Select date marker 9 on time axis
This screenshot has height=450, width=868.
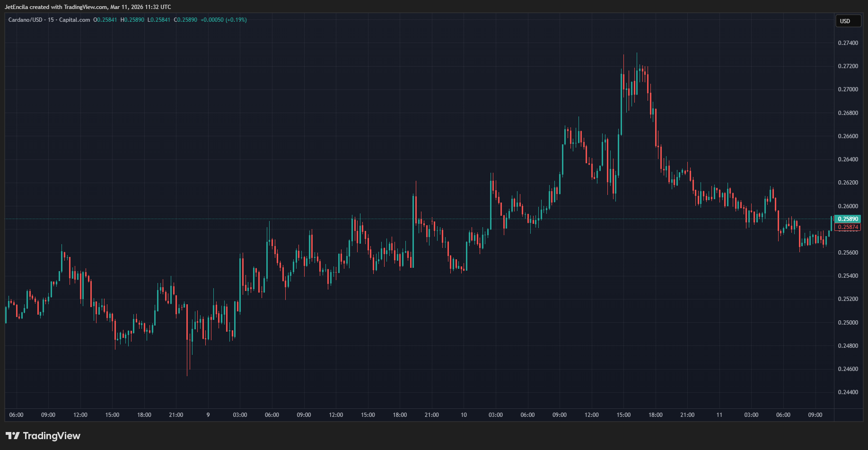pyautogui.click(x=208, y=415)
